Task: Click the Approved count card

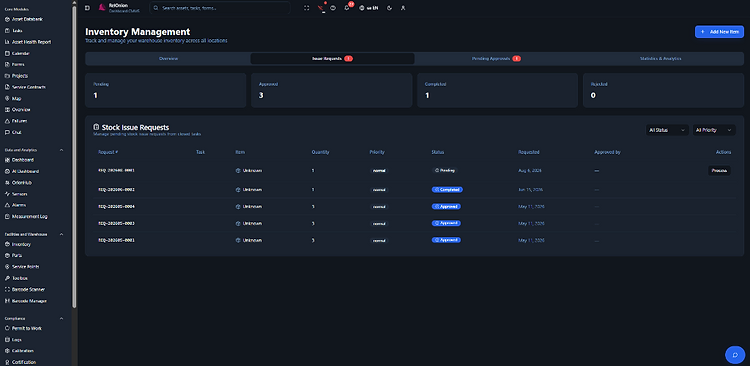Action: [x=331, y=90]
